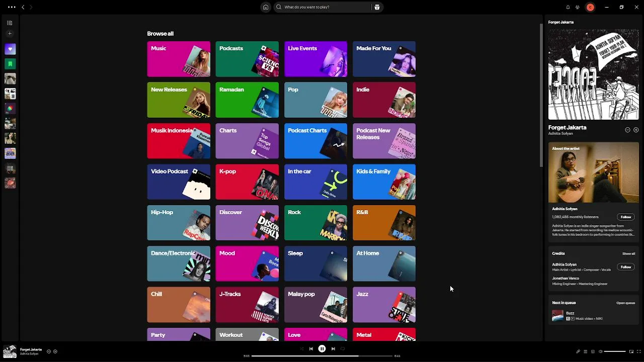Open the Chill category tile
The image size is (644, 362).
click(x=179, y=305)
